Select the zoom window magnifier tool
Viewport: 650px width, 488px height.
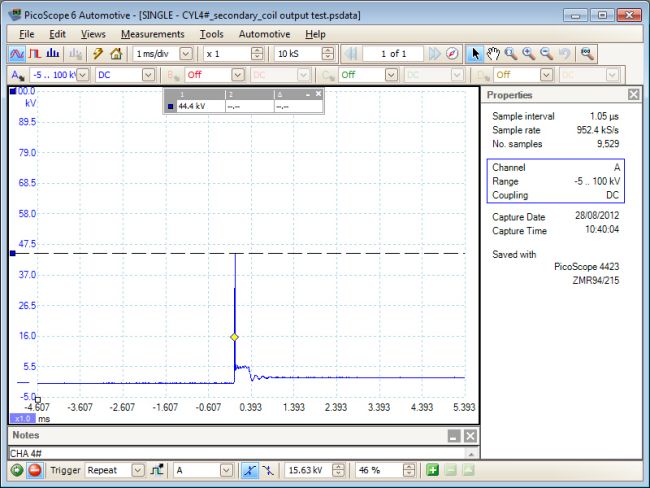(511, 54)
